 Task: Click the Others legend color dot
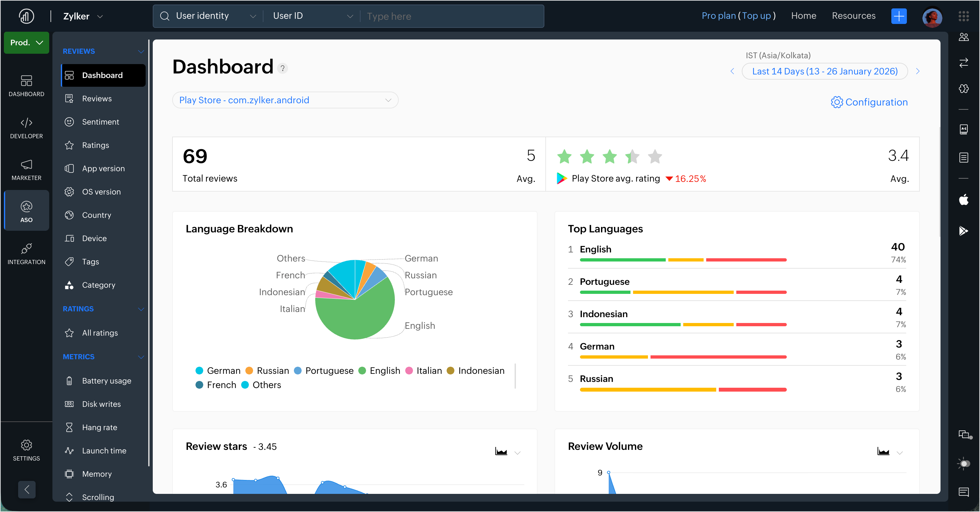245,385
